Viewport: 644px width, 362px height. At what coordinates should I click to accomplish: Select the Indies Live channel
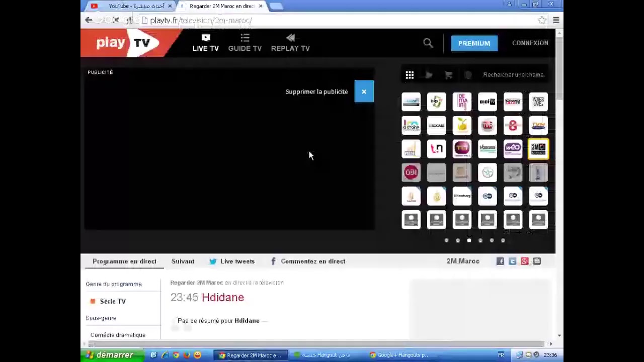tap(538, 102)
